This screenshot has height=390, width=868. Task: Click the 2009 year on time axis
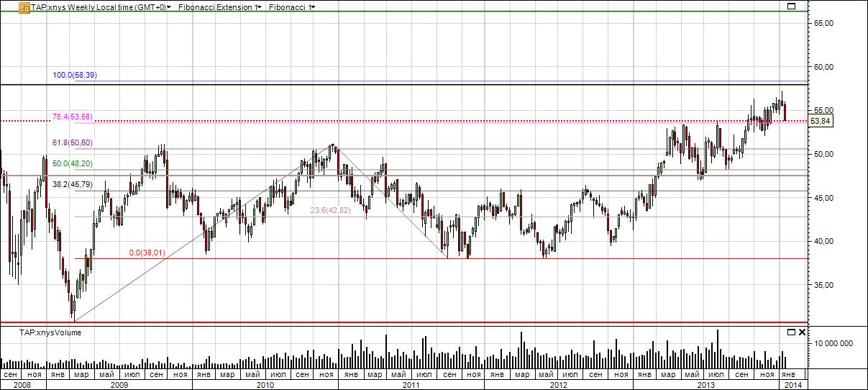(x=119, y=385)
